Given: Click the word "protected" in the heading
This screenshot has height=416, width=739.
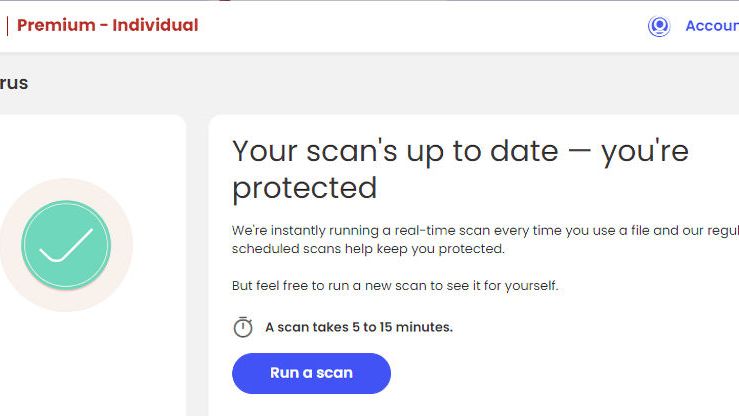Looking at the screenshot, I should click(x=304, y=187).
